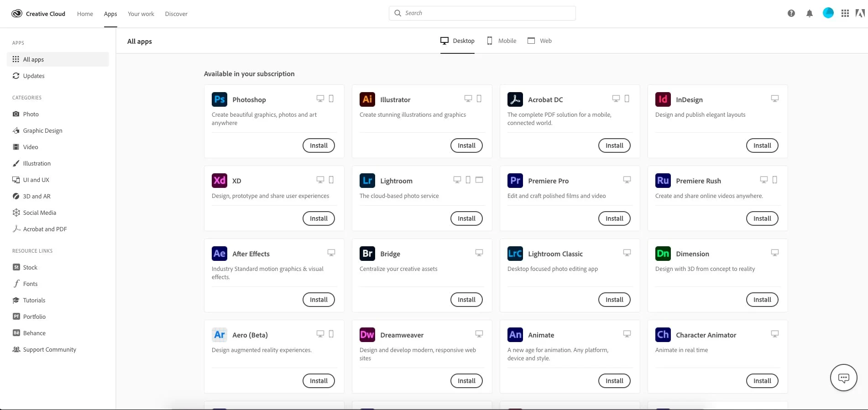Screen dimensions: 868x410
Task: Open the chat support bubble icon
Action: point(843,378)
